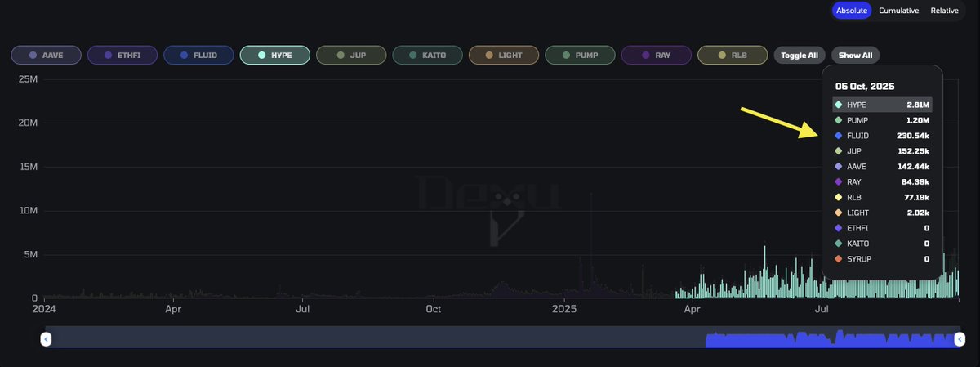Click the HYPE row in tooltip

(x=882, y=105)
